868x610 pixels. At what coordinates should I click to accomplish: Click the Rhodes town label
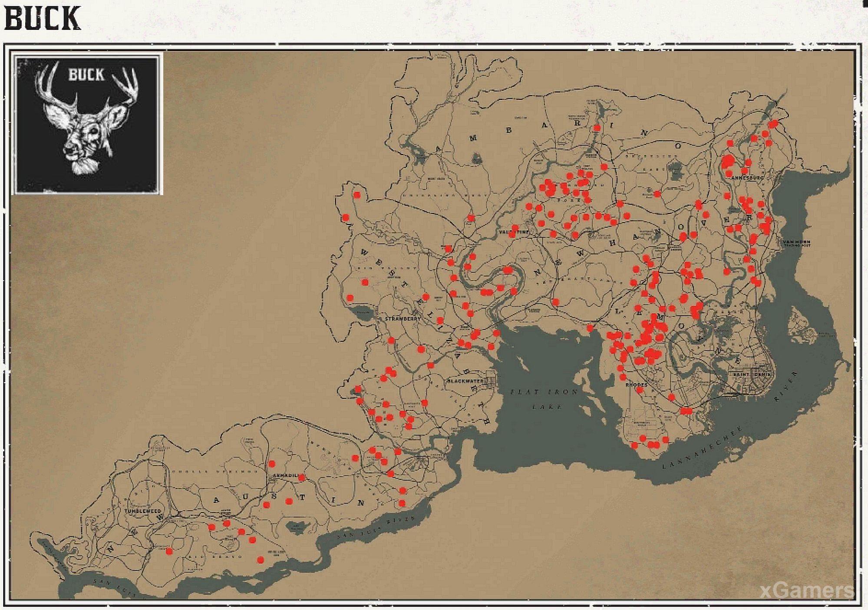point(636,385)
